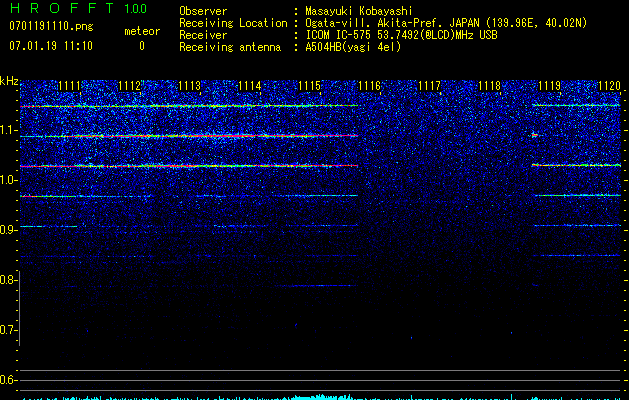Screen dimensions: 629x400
Task: Click the 0.6 kHz axis label
Action: pos(9,380)
